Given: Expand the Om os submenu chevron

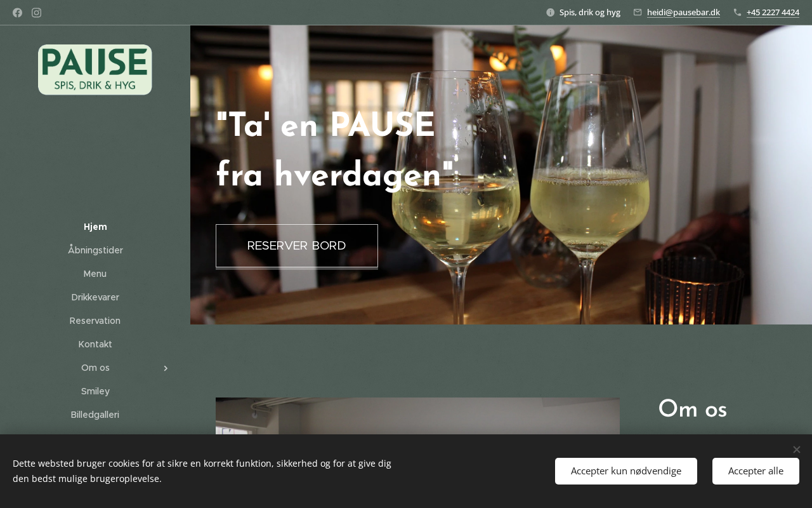Looking at the screenshot, I should click(166, 368).
